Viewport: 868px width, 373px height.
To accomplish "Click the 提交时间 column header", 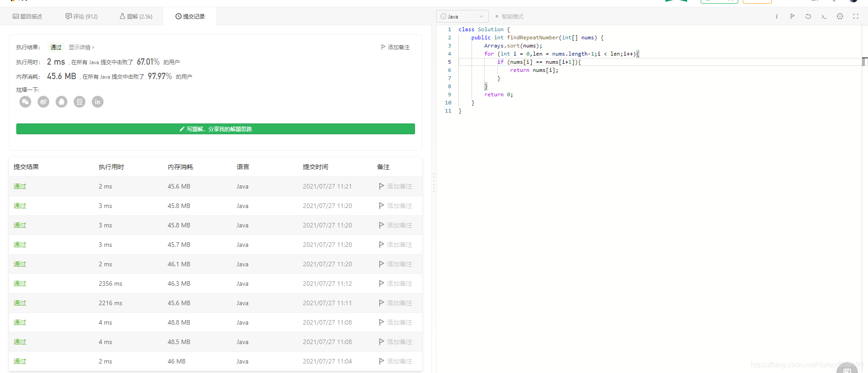I will (316, 167).
